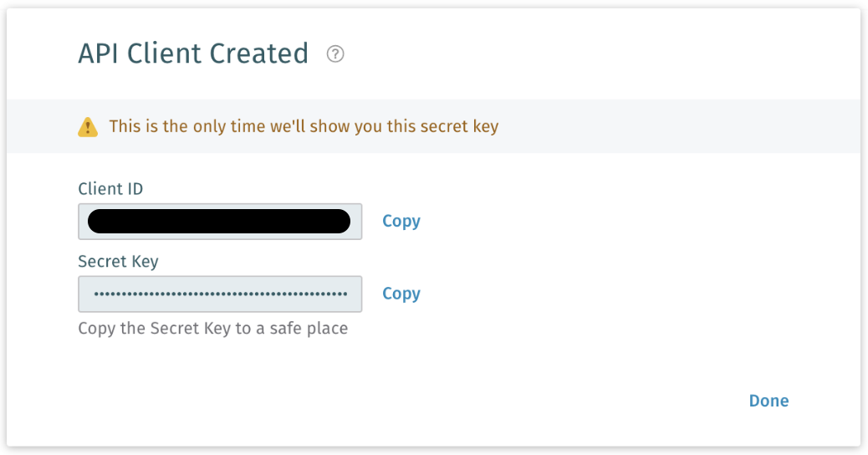Image resolution: width=868 pixels, height=455 pixels.
Task: Focus the Client ID input field
Action: coord(220,222)
